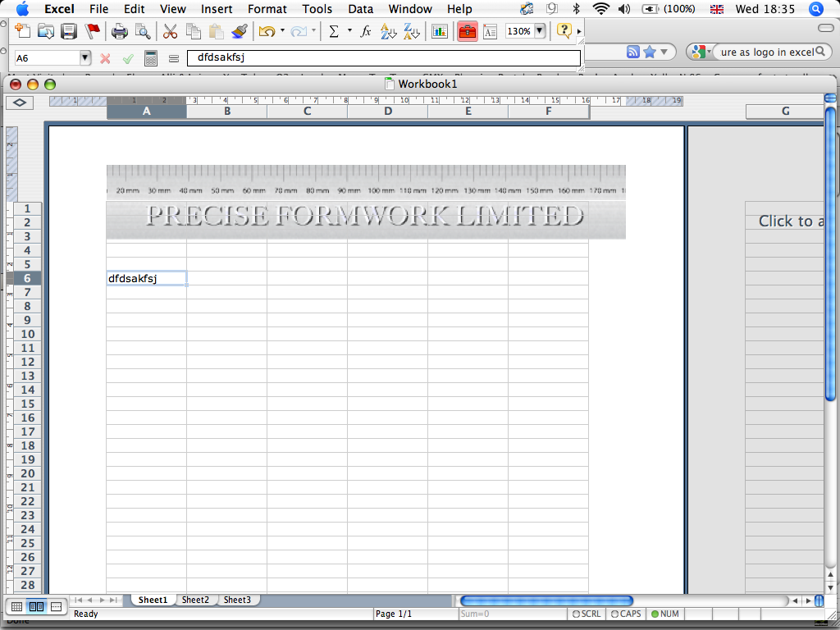Click in the formula bar input field

[384, 58]
